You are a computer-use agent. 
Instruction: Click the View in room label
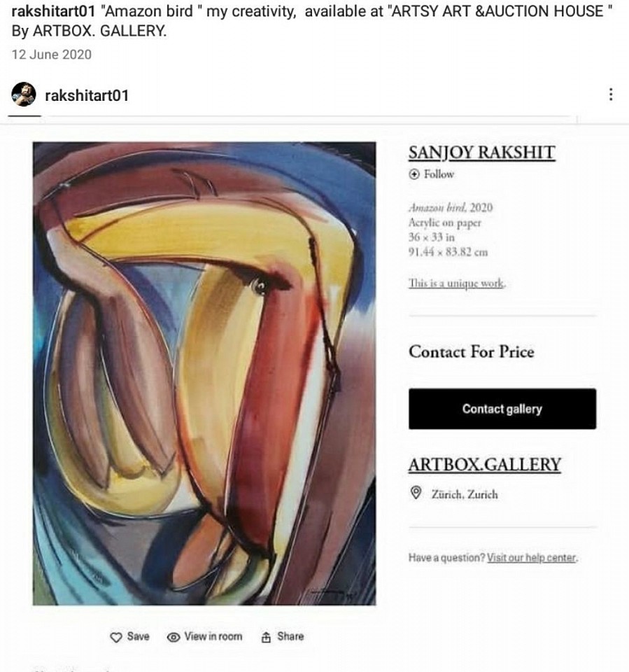click(213, 636)
